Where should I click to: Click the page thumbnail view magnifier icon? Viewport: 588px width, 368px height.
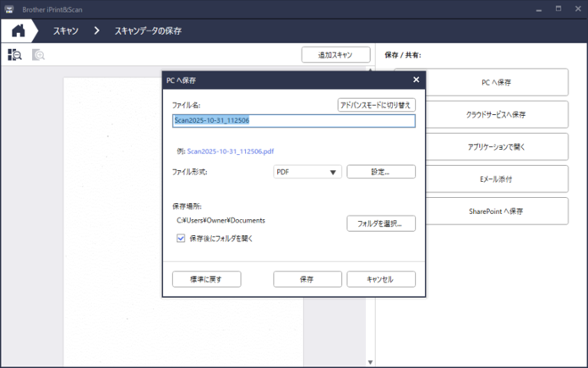point(15,54)
